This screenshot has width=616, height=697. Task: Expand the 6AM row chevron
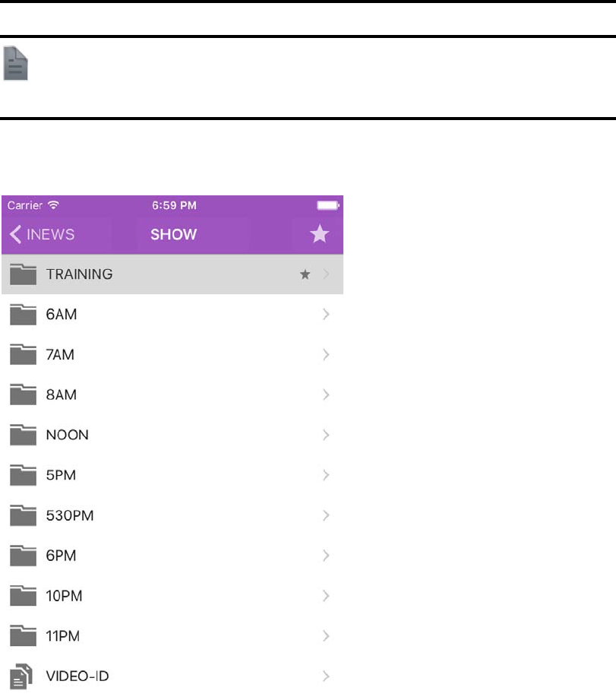click(x=327, y=314)
